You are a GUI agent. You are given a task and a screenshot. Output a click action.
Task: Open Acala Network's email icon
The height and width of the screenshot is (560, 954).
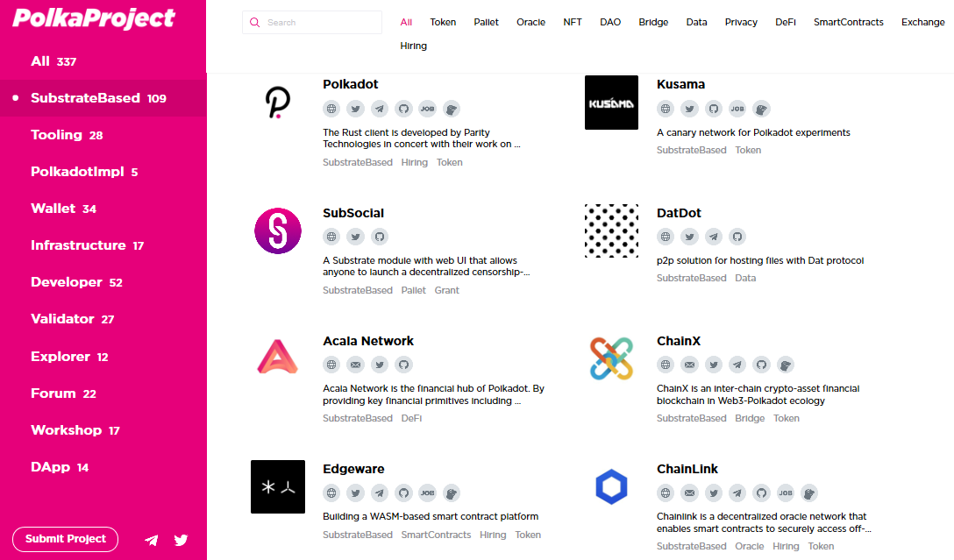(355, 365)
